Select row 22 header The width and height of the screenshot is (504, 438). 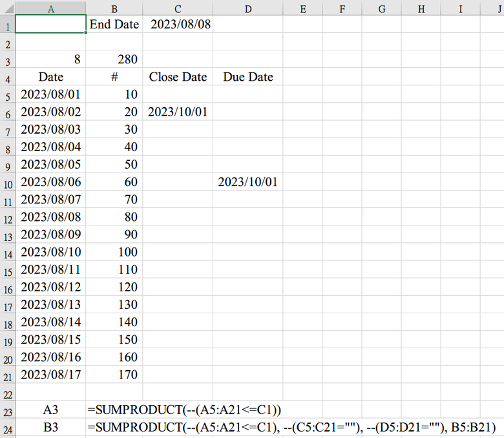[7, 393]
